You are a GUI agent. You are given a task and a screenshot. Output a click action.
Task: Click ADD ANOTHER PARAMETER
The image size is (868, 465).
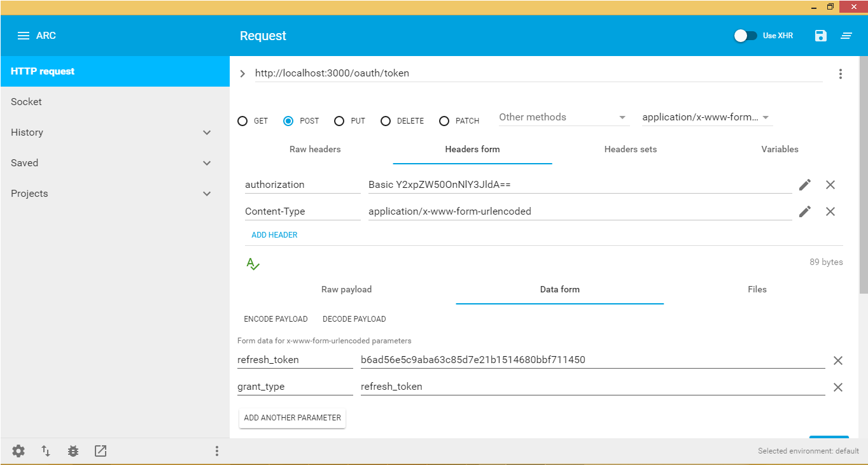(293, 418)
